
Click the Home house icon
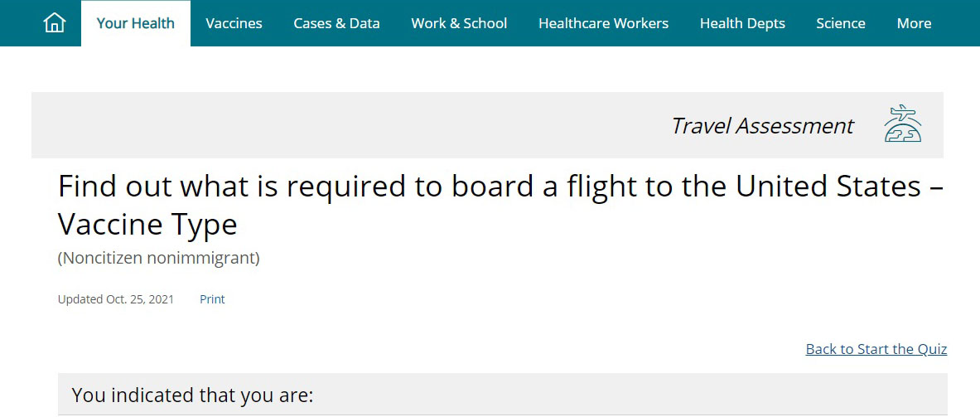[55, 23]
